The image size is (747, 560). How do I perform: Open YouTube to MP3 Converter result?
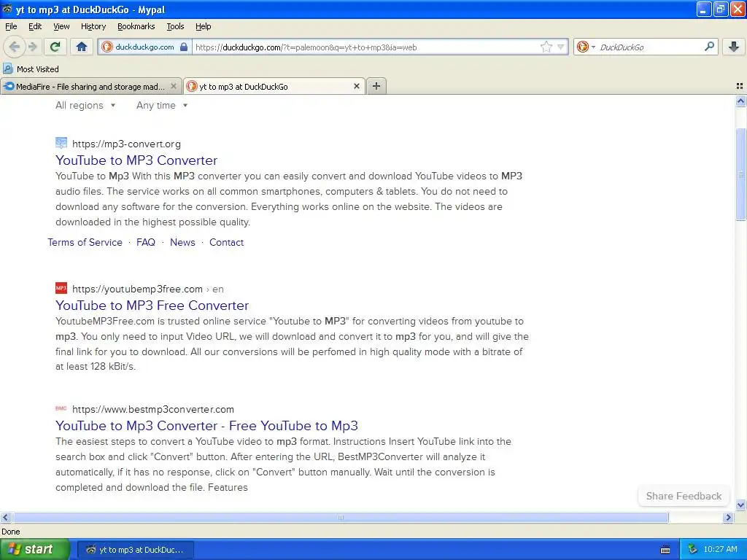pos(136,160)
